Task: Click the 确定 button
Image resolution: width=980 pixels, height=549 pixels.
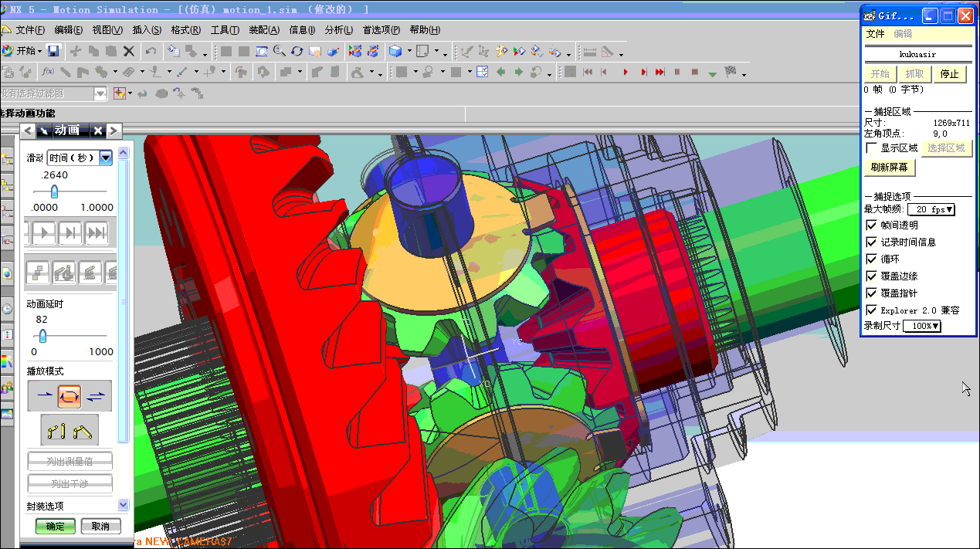Action: coord(56,527)
